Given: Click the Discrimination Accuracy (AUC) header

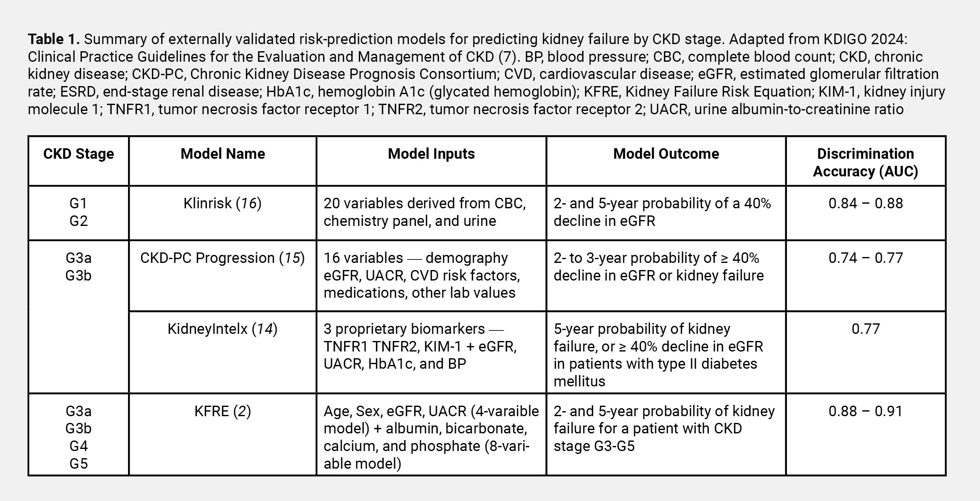Looking at the screenshot, I should pos(865,163).
